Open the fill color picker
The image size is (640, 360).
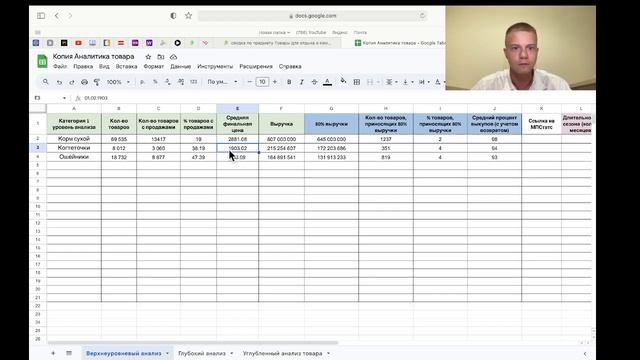(343, 82)
